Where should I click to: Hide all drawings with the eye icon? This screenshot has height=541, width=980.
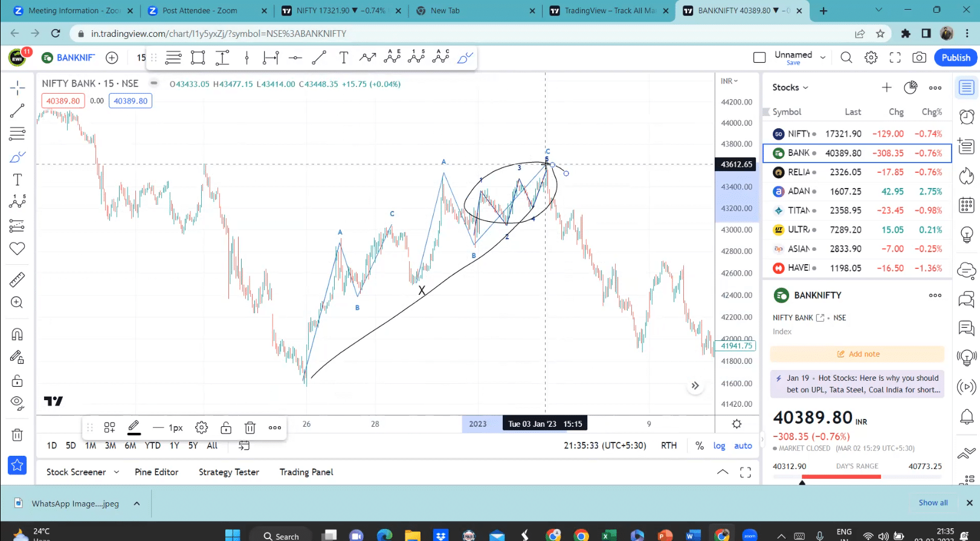17,403
